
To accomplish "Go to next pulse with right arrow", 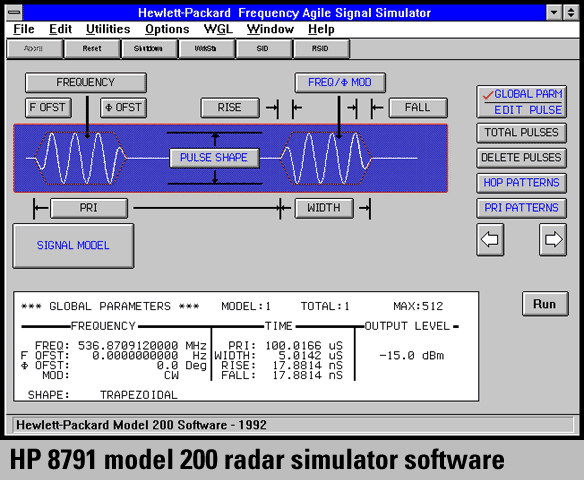I will pyautogui.click(x=553, y=239).
